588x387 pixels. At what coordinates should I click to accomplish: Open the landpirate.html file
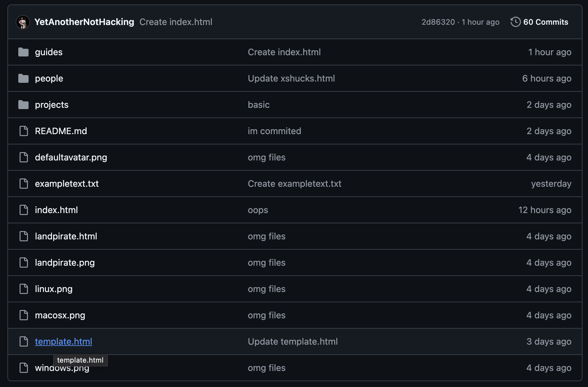tap(66, 236)
